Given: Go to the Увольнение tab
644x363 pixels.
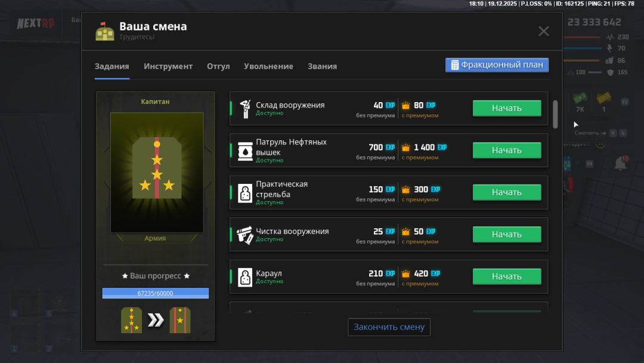Looking at the screenshot, I should pyautogui.click(x=268, y=66).
